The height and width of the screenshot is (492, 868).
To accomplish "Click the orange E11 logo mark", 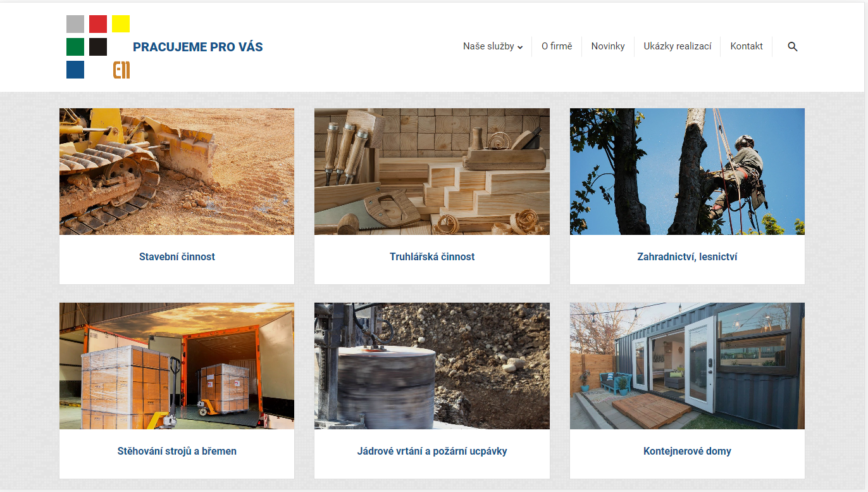I will click(121, 70).
